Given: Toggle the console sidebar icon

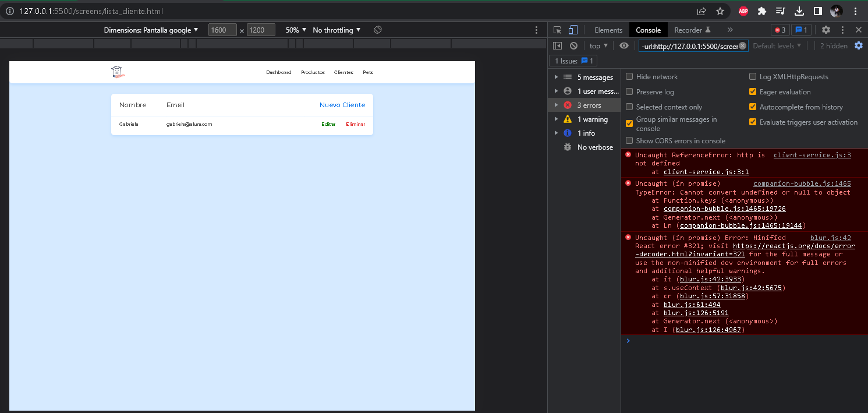Looking at the screenshot, I should (x=557, y=45).
